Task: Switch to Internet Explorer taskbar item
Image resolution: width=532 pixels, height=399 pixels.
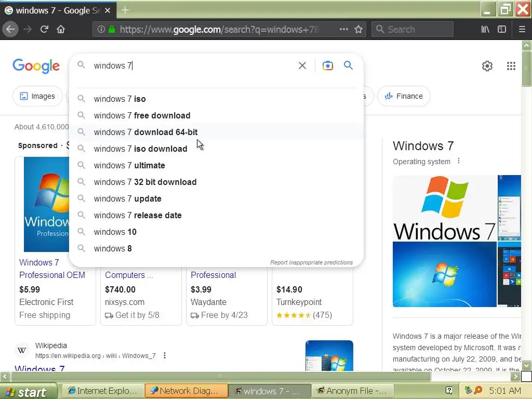Action: click(x=102, y=391)
